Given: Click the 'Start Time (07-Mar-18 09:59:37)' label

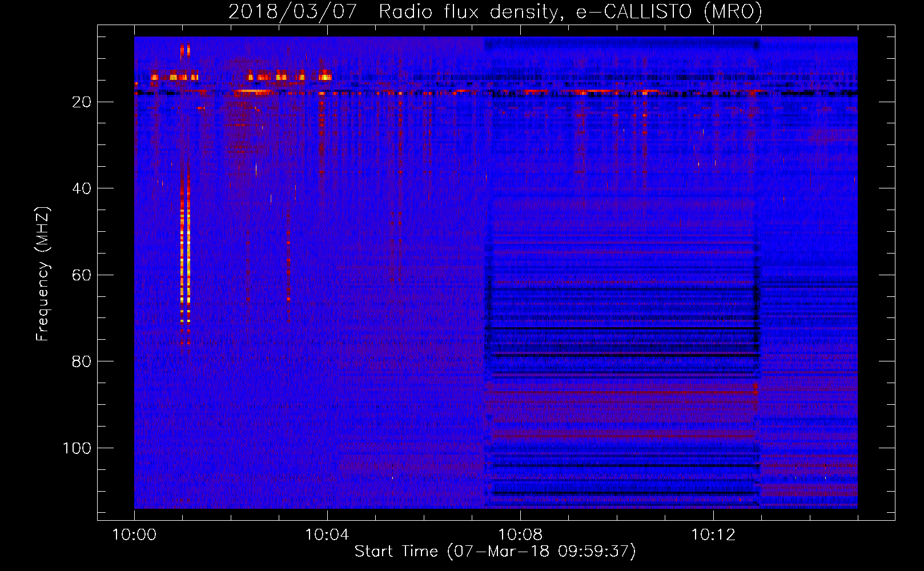Looking at the screenshot, I should click(495, 552).
